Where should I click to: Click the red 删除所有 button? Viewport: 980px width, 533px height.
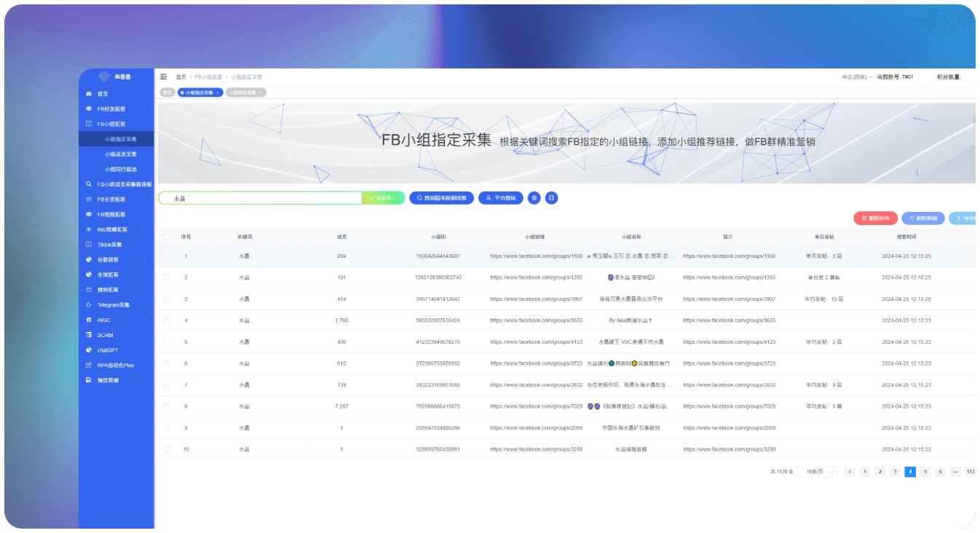click(875, 218)
